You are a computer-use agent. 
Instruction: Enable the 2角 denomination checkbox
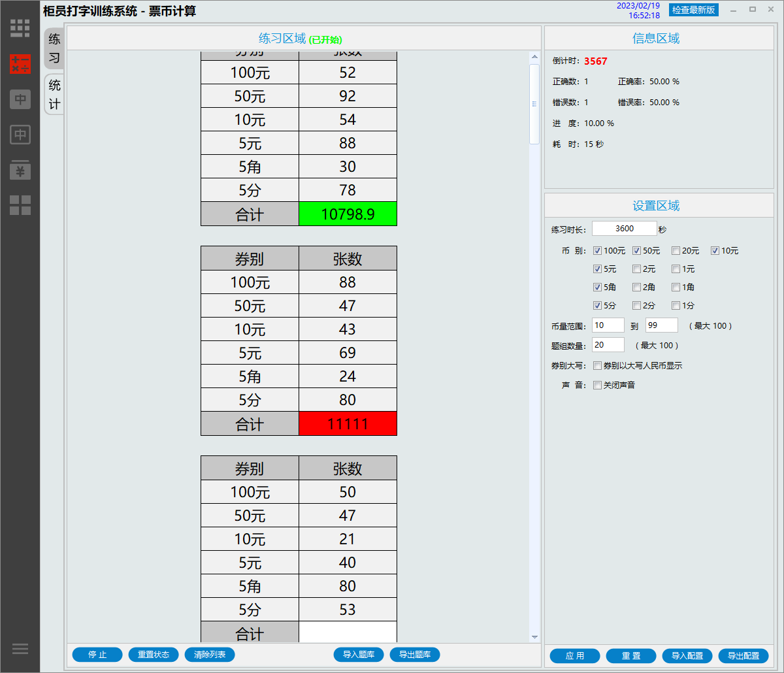click(x=636, y=287)
